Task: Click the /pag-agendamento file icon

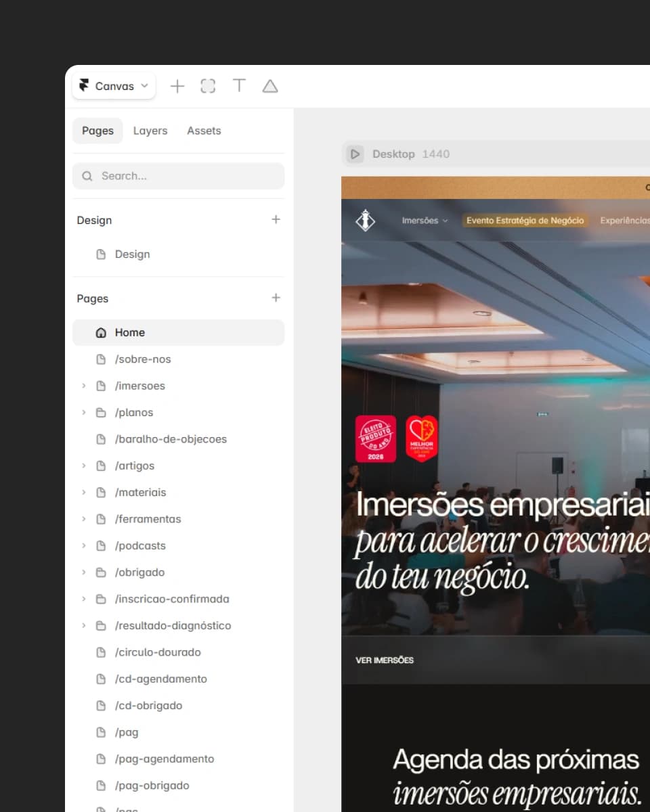Action: coord(101,759)
